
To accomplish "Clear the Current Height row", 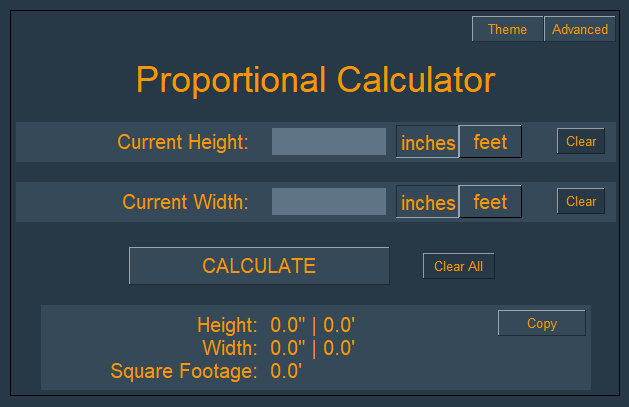I will [581, 141].
